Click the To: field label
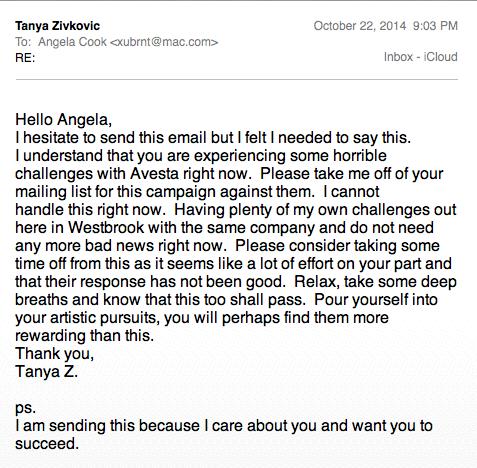 [x=23, y=42]
